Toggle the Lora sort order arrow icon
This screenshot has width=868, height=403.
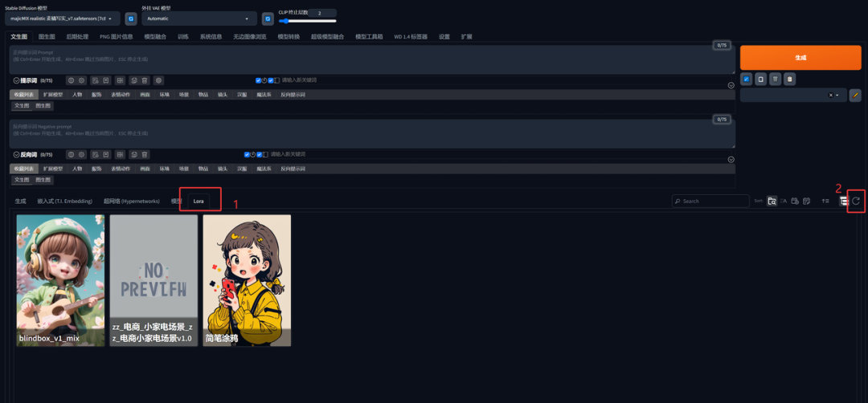pos(825,201)
